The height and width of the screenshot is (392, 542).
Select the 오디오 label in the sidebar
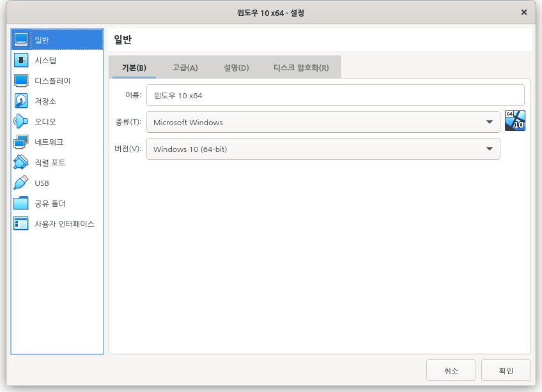click(45, 121)
